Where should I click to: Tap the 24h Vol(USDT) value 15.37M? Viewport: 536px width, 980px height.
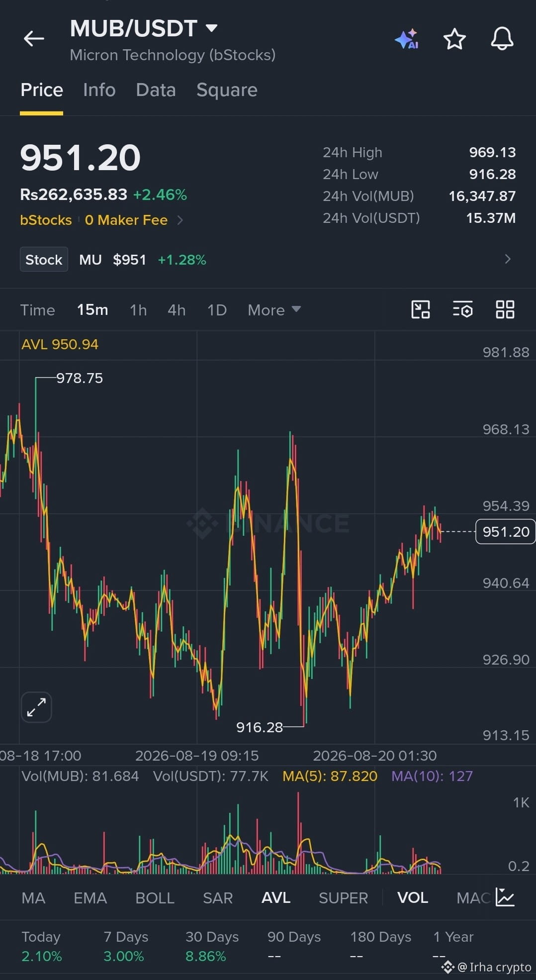pyautogui.click(x=491, y=218)
